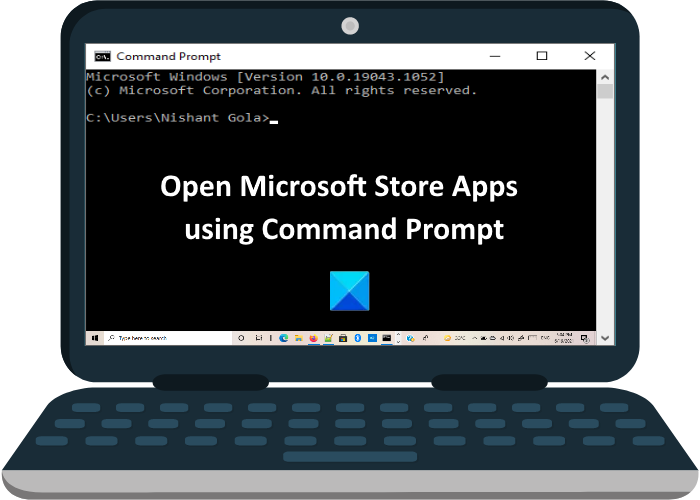Click the vertical scrollbar thumb
This screenshot has width=700, height=500.
pyautogui.click(x=605, y=92)
